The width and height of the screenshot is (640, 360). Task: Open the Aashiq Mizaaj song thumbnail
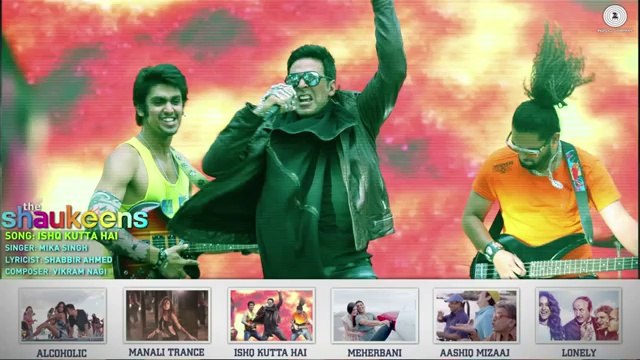pyautogui.click(x=476, y=315)
